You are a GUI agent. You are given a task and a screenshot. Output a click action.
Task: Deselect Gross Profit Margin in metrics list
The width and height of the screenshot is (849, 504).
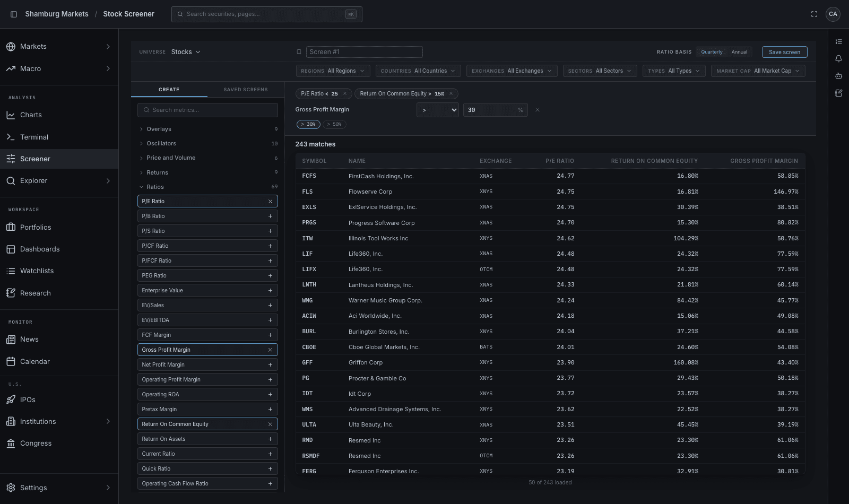tap(270, 350)
